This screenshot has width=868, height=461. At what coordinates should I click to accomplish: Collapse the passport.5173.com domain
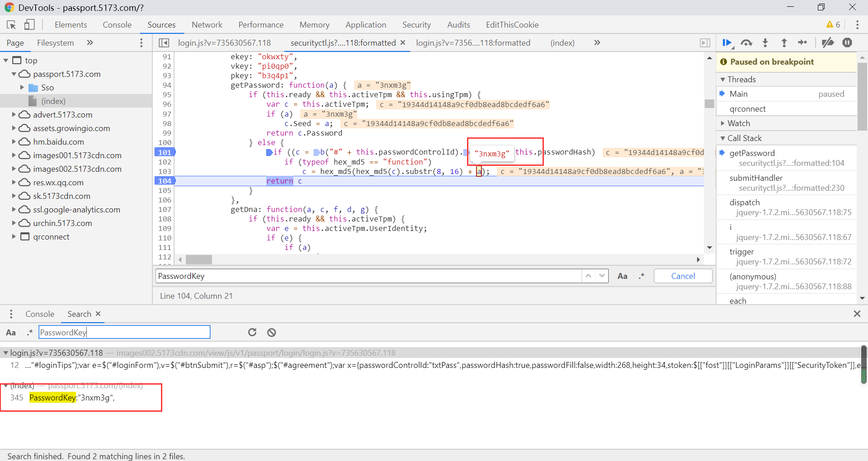pos(14,74)
